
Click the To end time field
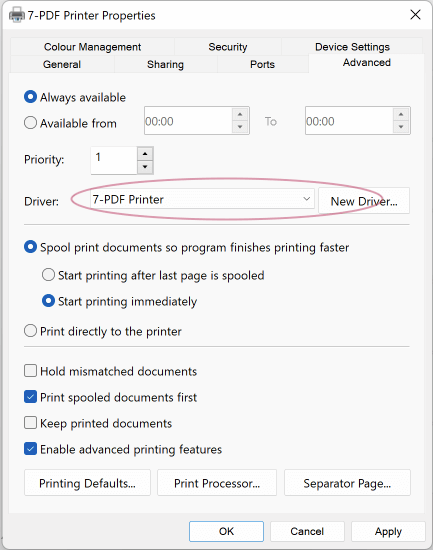(x=349, y=121)
